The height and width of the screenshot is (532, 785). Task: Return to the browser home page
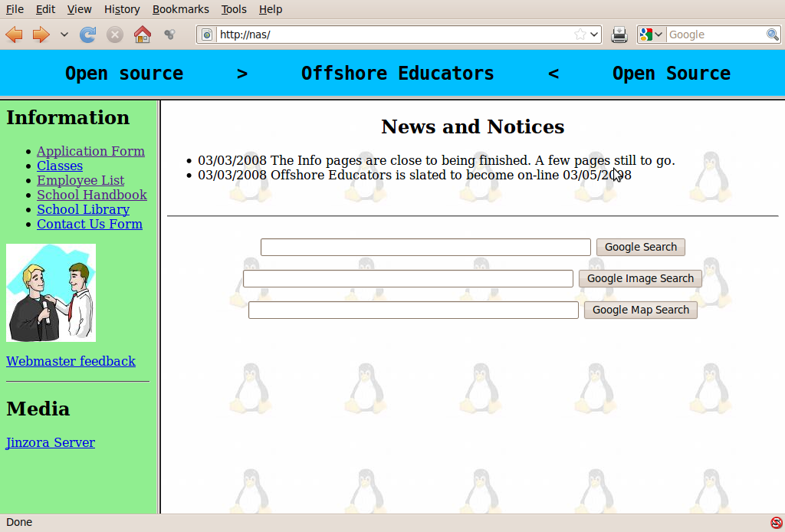click(142, 34)
